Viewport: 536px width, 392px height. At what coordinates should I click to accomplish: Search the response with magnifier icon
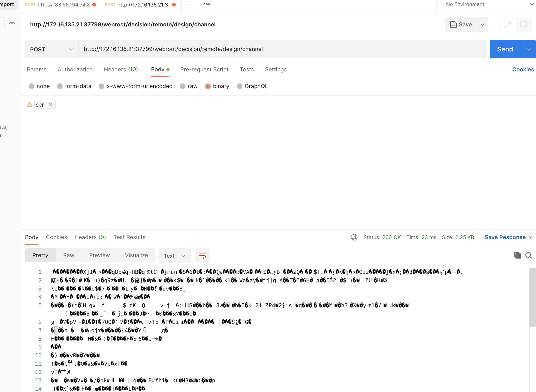point(528,255)
